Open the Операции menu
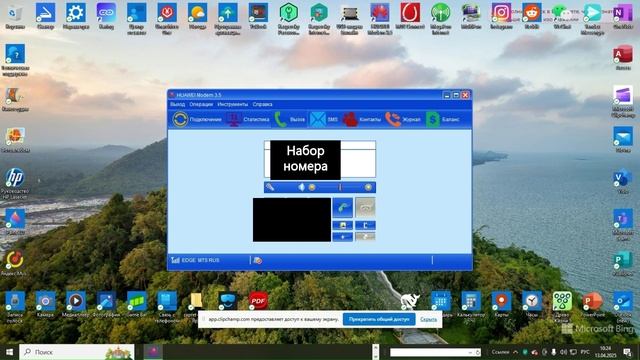This screenshot has height=360, width=640. (201, 104)
